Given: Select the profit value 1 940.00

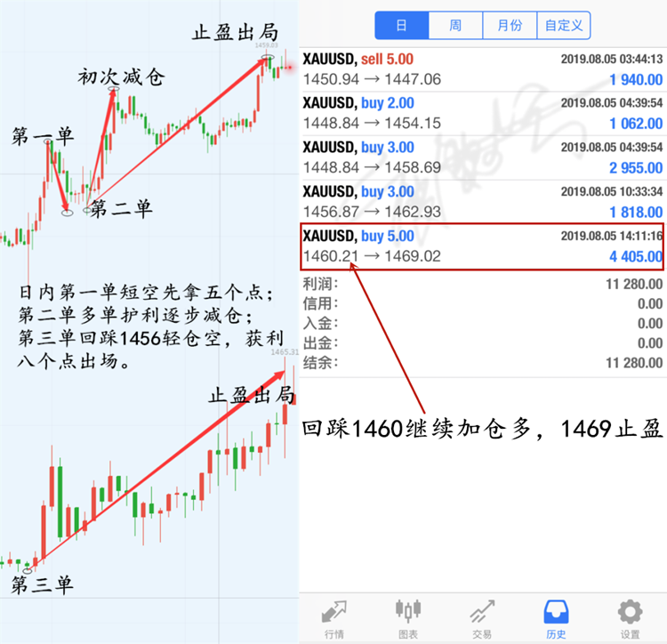Looking at the screenshot, I should pyautogui.click(x=636, y=80).
